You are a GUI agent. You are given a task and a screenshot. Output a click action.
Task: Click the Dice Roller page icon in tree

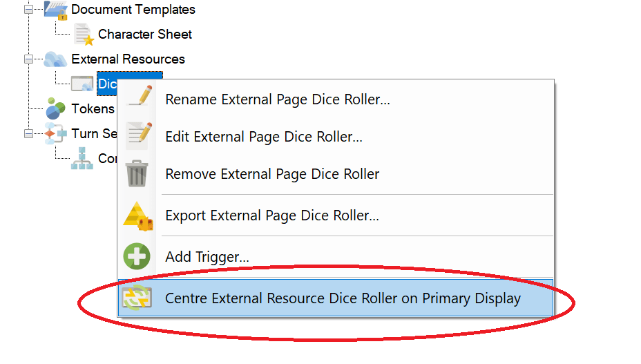(83, 84)
